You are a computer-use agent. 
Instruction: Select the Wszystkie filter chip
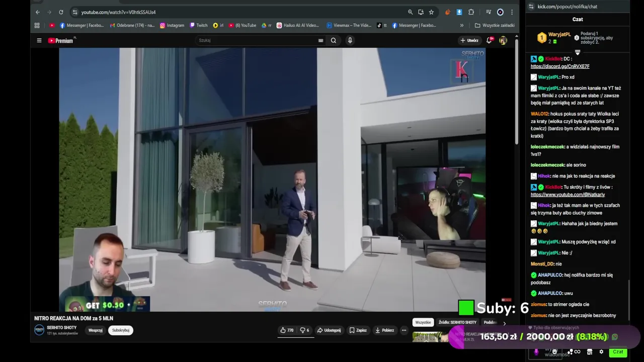(423, 322)
